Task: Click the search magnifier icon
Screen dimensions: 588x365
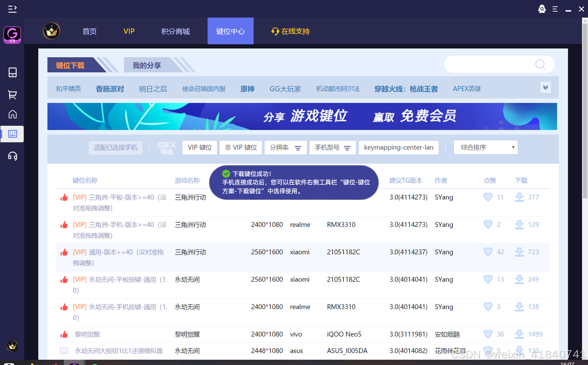Action: pyautogui.click(x=540, y=65)
